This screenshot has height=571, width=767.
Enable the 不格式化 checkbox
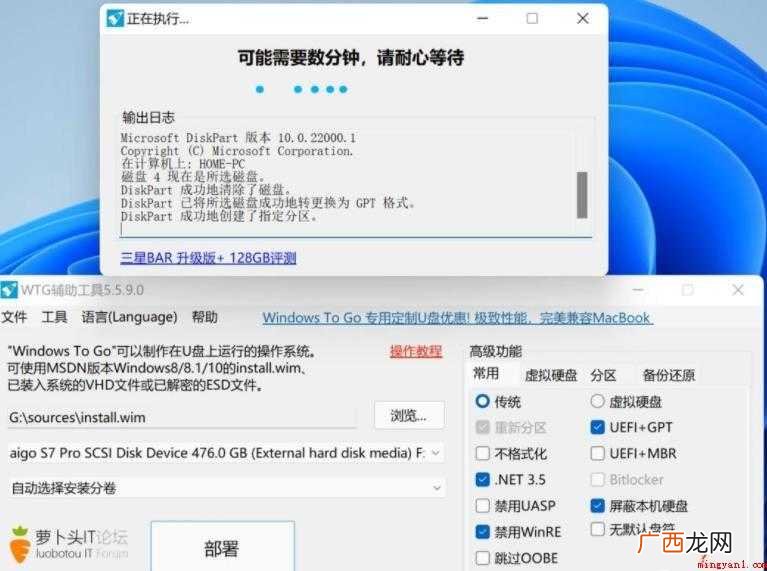tap(482, 454)
